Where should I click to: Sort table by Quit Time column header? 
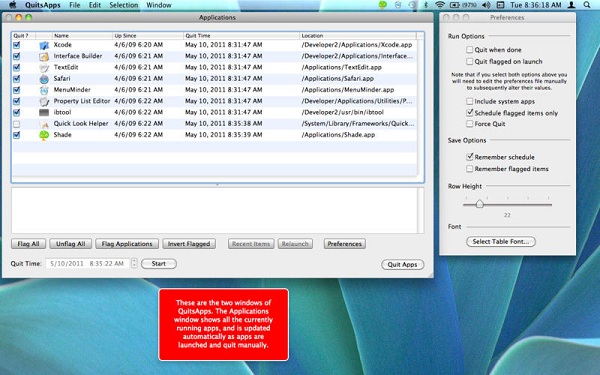click(241, 36)
